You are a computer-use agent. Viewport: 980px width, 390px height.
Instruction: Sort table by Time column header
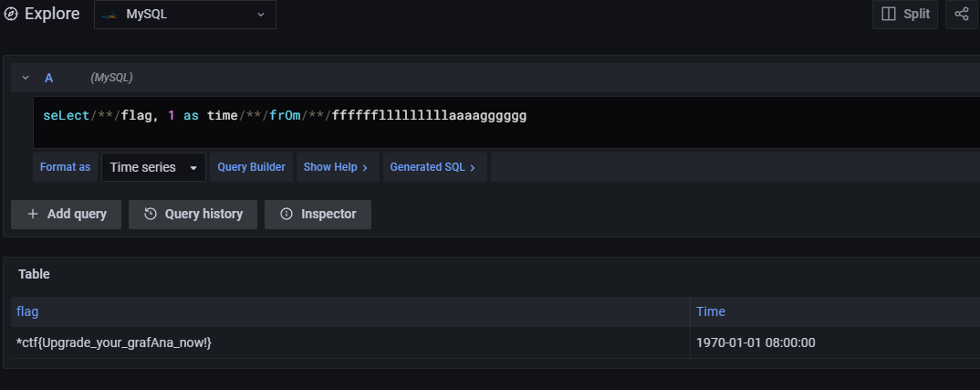tap(710, 311)
